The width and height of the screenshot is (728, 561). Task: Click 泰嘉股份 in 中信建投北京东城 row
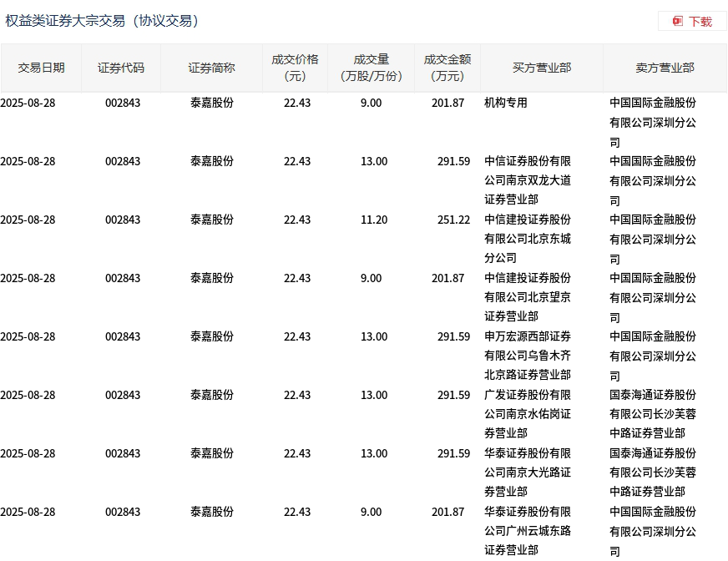pos(212,220)
